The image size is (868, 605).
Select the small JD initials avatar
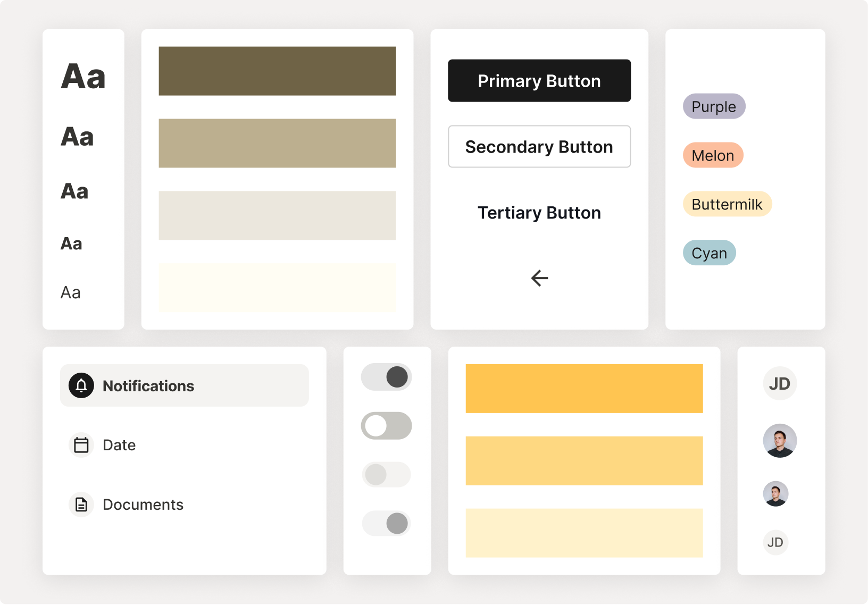[x=775, y=542]
